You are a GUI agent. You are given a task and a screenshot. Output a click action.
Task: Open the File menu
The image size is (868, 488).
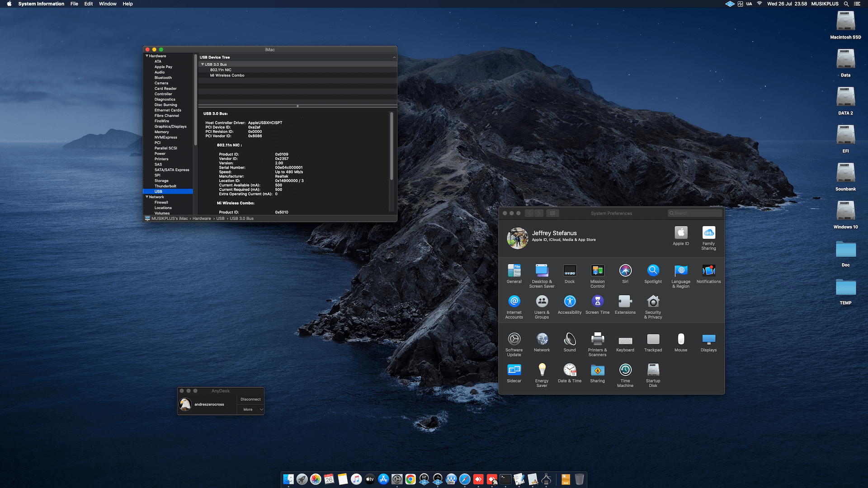tap(74, 4)
